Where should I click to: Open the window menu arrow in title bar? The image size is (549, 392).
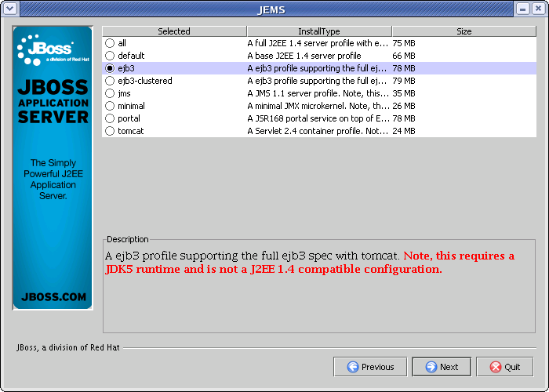9,9
